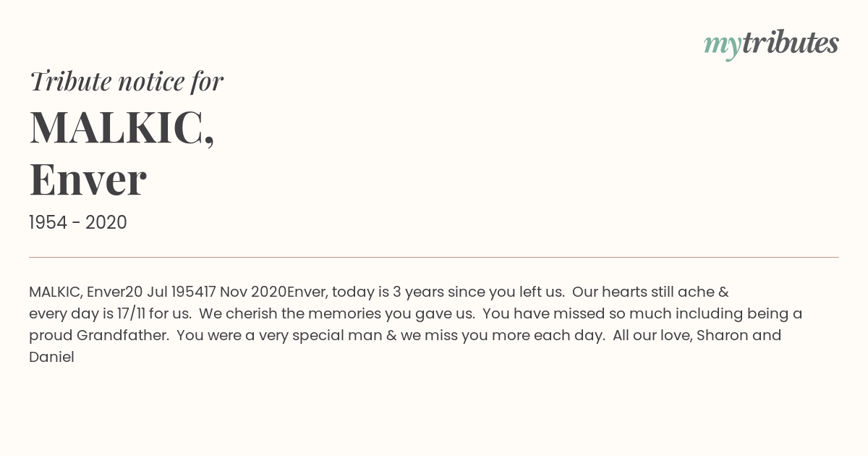Click the large "Enver" first name heading
This screenshot has width=868, height=456.
pos(88,180)
